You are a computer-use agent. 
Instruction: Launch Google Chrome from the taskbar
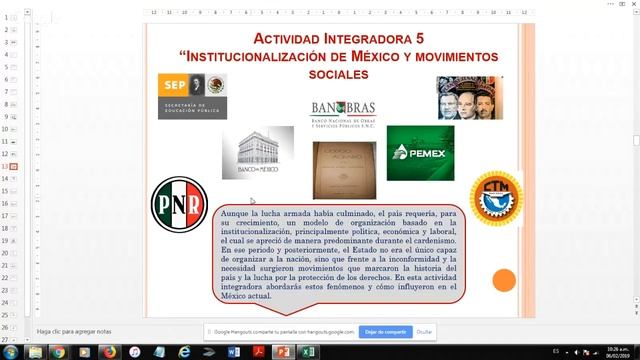tap(58, 352)
